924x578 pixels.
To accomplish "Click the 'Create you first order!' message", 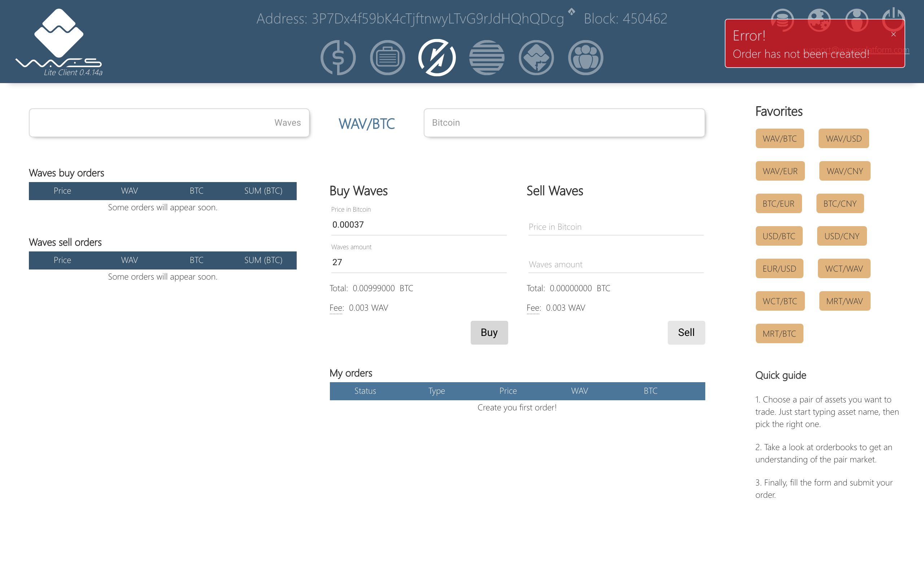I will [x=517, y=407].
